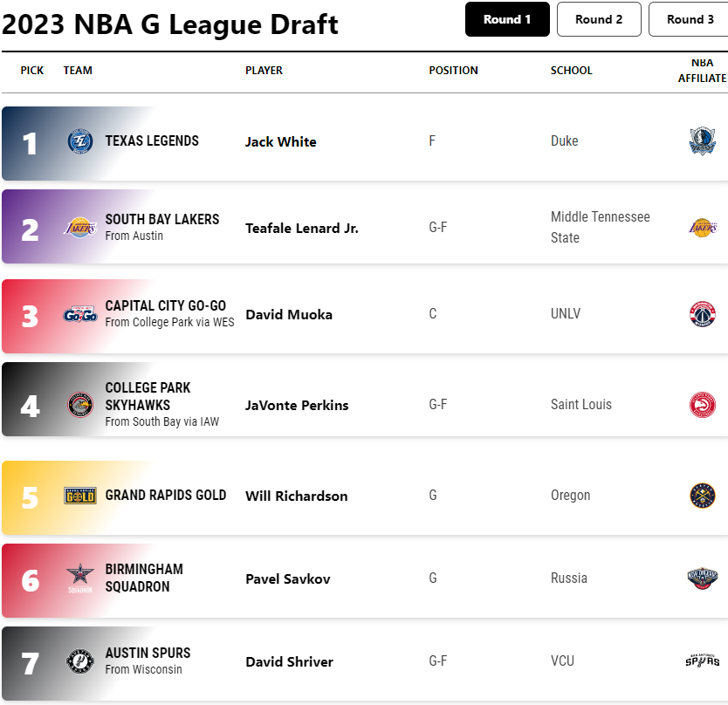Click the Dallas Mavericks affiliate logo

703,141
